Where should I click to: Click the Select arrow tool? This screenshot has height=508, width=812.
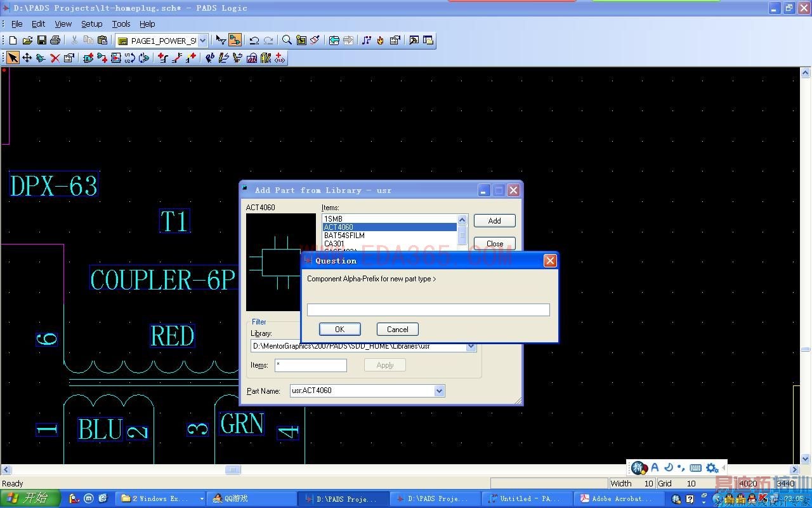coord(13,58)
